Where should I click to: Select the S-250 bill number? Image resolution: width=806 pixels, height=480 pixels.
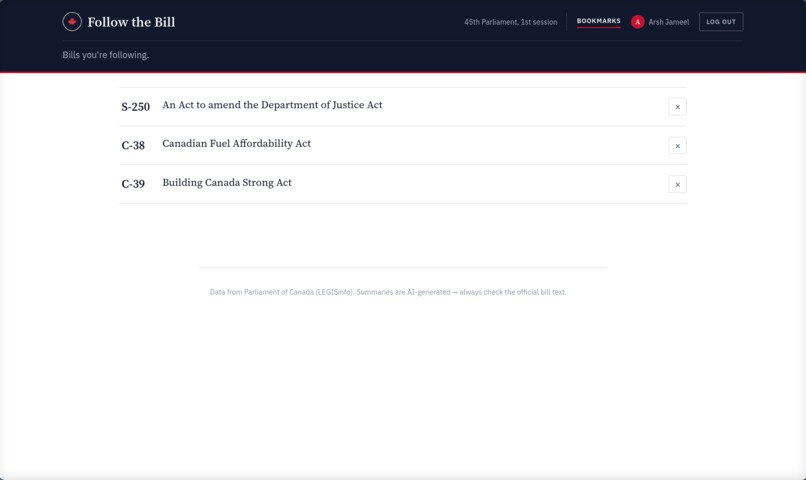pos(136,106)
